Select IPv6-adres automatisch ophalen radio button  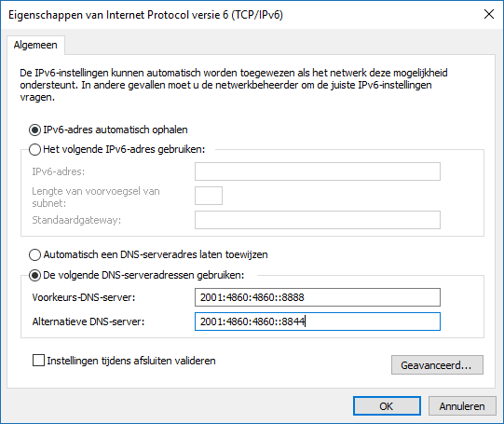(34, 130)
